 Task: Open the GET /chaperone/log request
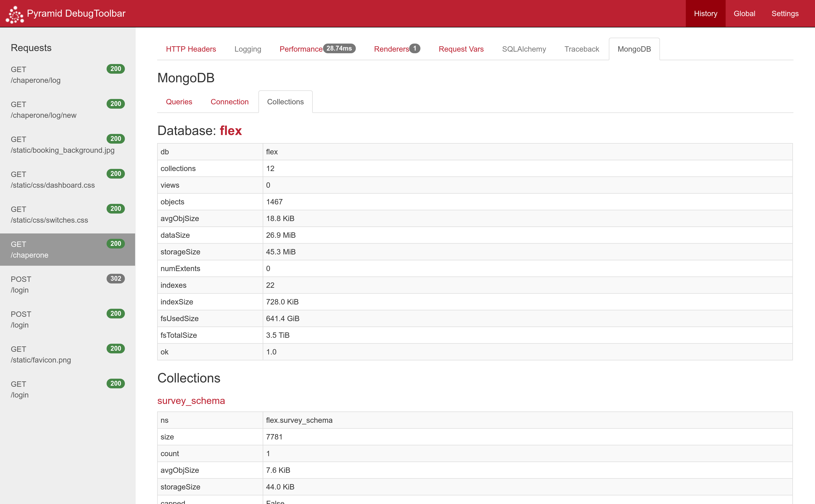(x=68, y=75)
